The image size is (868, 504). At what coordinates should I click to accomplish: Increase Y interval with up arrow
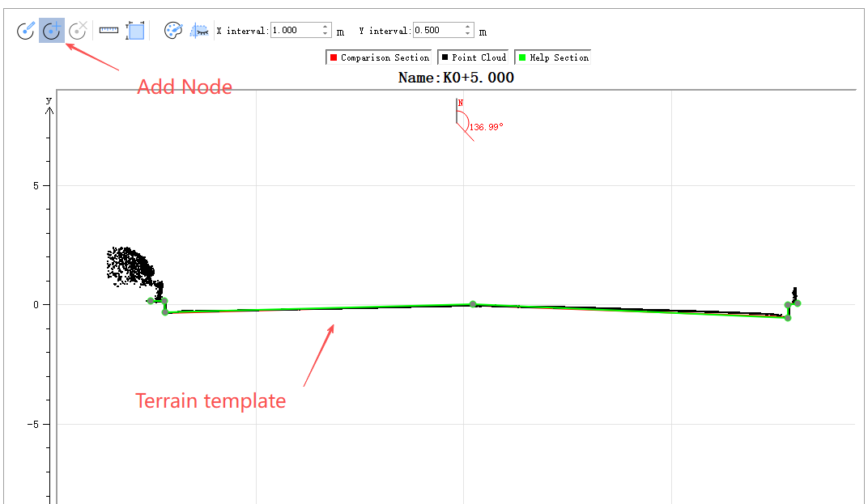coord(468,27)
